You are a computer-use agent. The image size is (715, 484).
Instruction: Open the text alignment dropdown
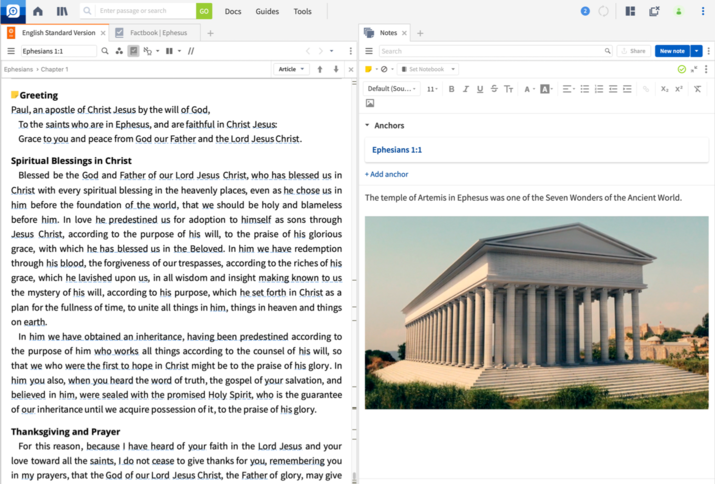pyautogui.click(x=568, y=89)
